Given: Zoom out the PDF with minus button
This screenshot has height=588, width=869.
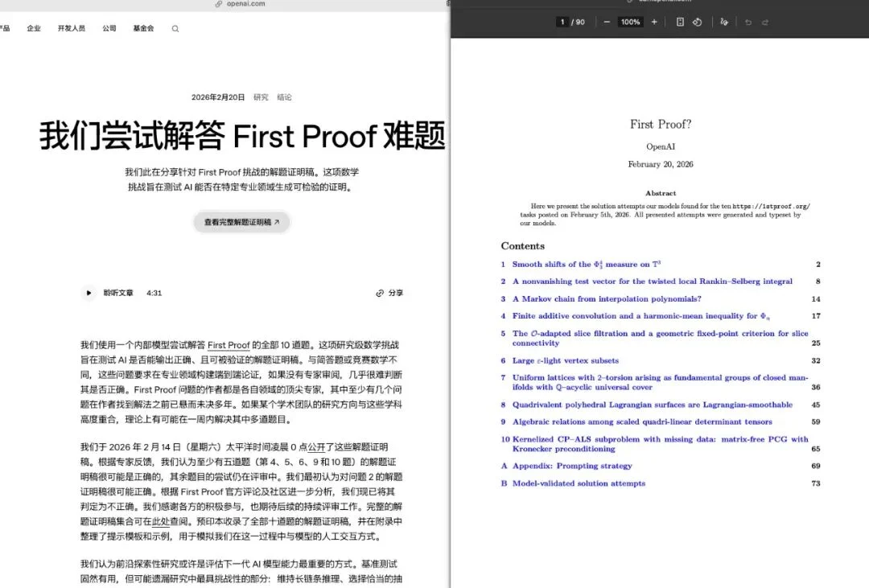Looking at the screenshot, I should click(607, 23).
